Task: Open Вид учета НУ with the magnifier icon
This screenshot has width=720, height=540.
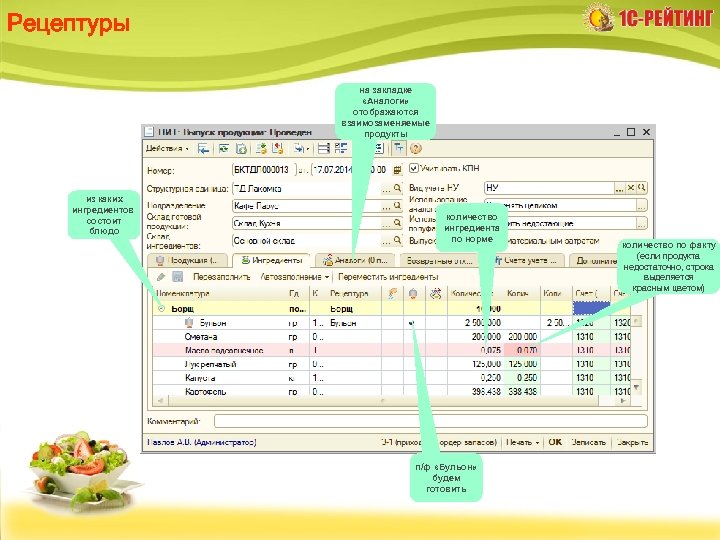Action: [641, 187]
